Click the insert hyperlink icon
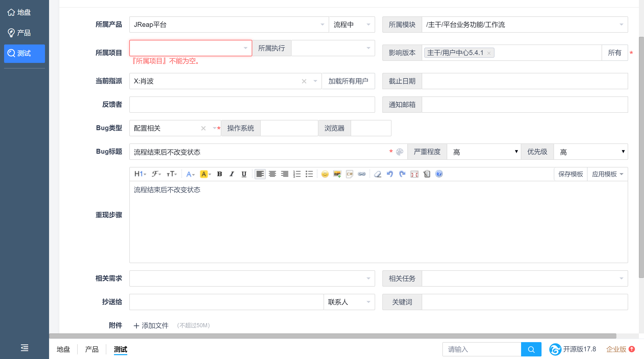 (362, 174)
